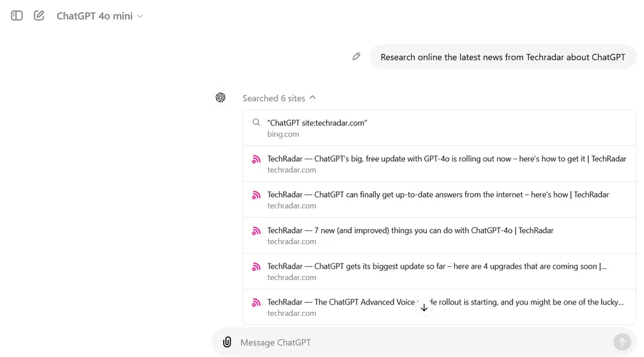Click the user prompt message bubble

pyautogui.click(x=503, y=57)
